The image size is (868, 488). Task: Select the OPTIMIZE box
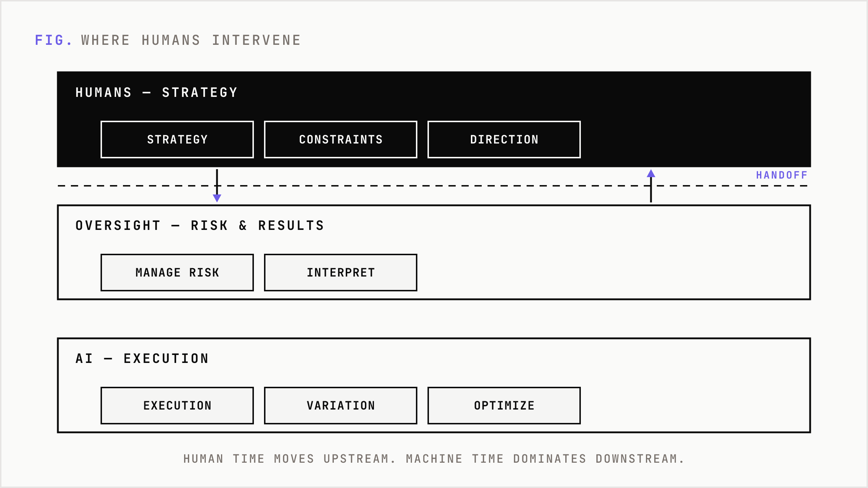(504, 406)
